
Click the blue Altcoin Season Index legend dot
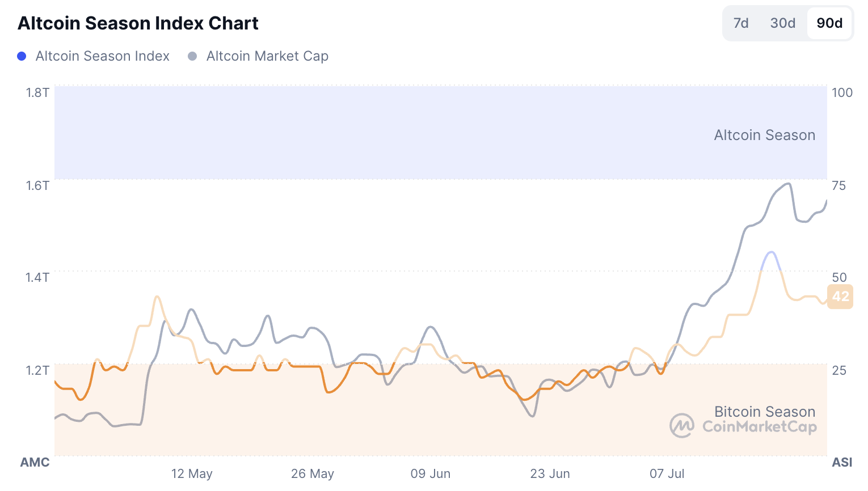click(x=22, y=56)
